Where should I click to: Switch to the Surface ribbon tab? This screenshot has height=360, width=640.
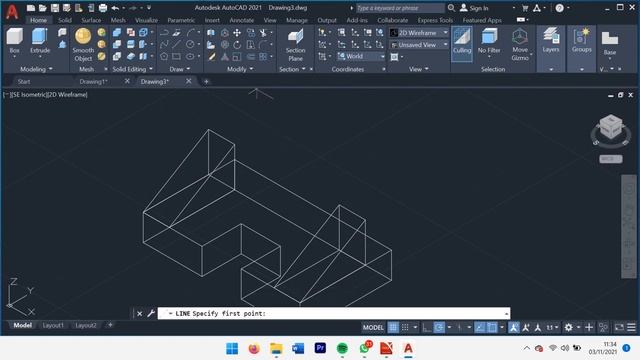click(91, 20)
